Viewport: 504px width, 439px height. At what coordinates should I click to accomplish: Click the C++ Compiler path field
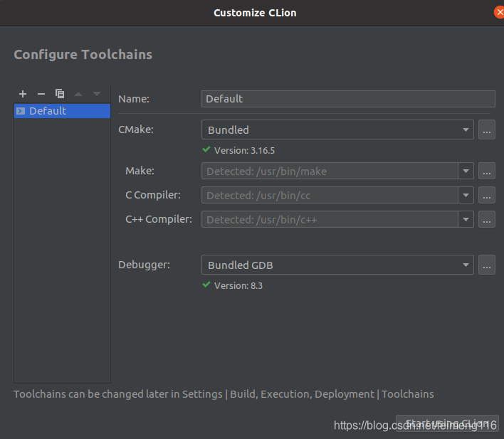[x=330, y=219]
